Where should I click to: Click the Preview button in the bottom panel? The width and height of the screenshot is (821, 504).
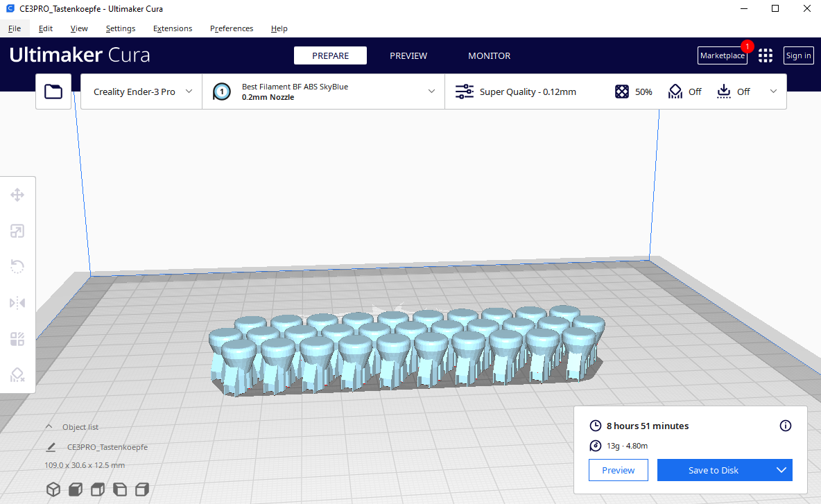point(618,470)
